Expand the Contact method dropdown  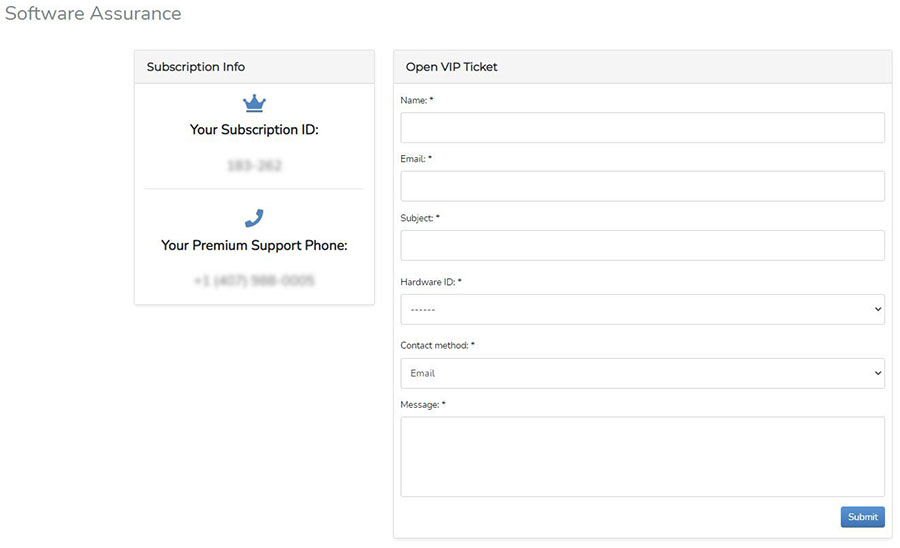coord(642,373)
